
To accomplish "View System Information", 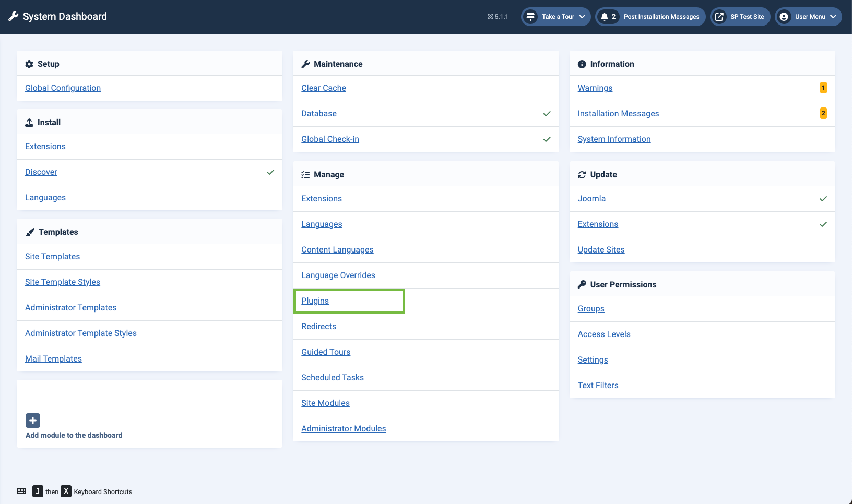I will [614, 139].
